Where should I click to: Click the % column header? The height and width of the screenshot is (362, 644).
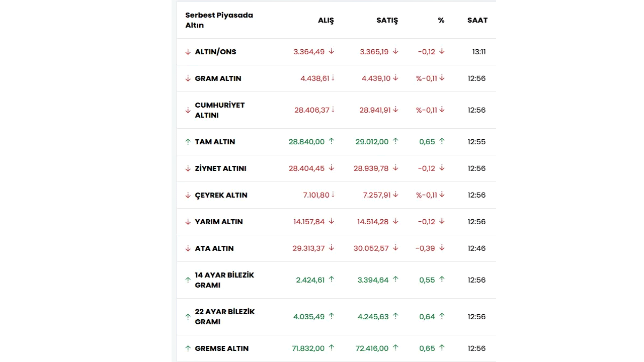441,20
